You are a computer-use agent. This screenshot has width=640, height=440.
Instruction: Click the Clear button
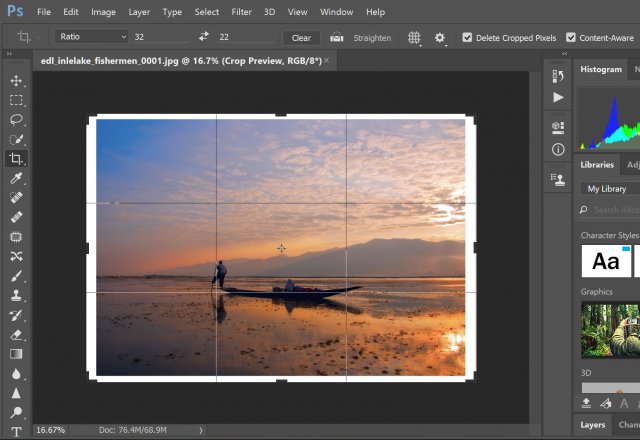click(301, 38)
